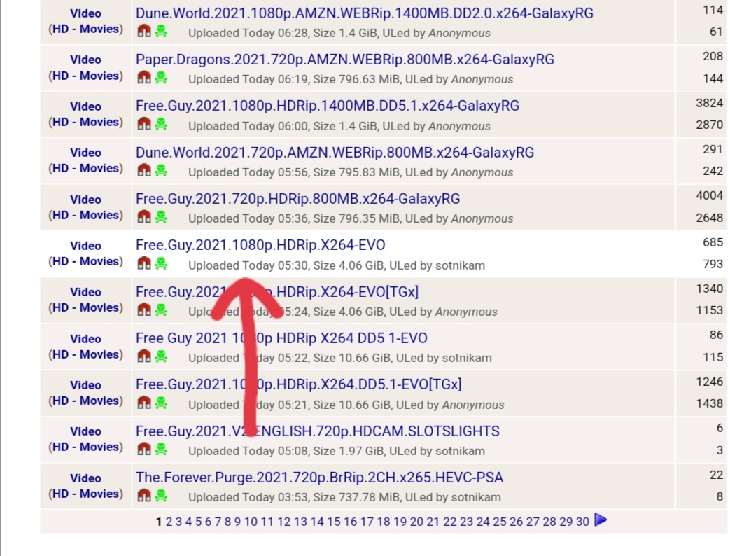Screen dimensions: 756x556
Task: Go to page 20 of results
Action: (416, 522)
